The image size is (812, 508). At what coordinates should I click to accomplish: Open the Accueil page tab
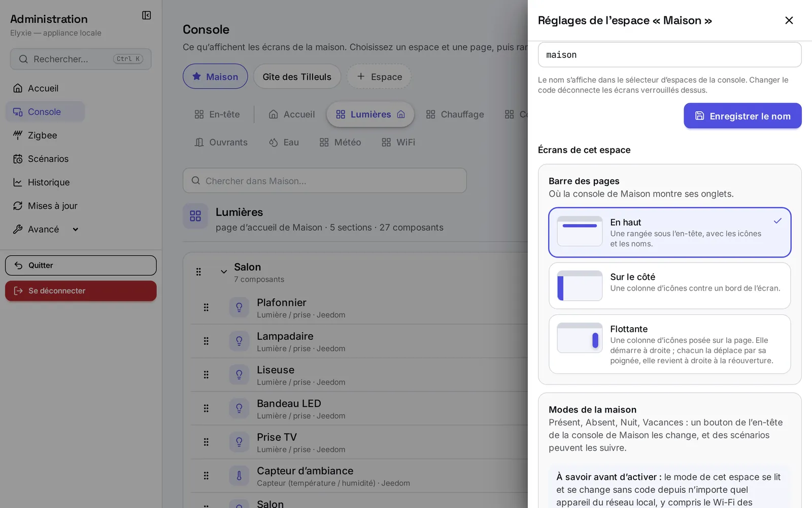coord(292,114)
